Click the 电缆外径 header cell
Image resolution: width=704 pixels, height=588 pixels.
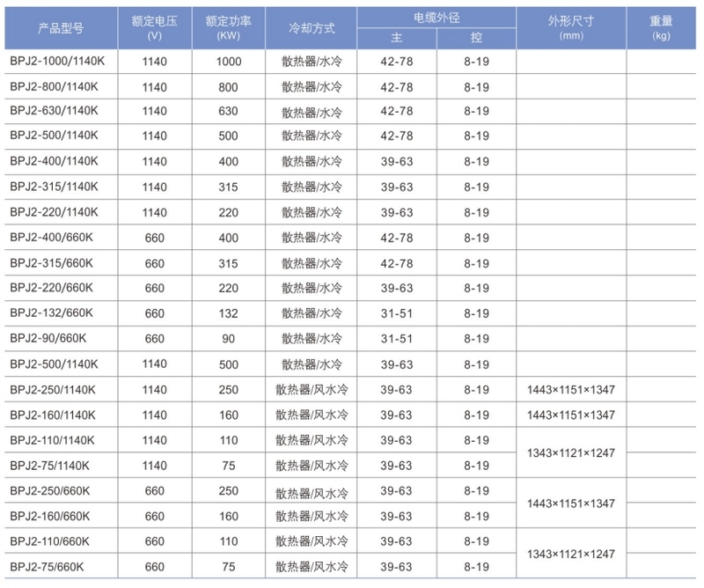[x=436, y=18]
